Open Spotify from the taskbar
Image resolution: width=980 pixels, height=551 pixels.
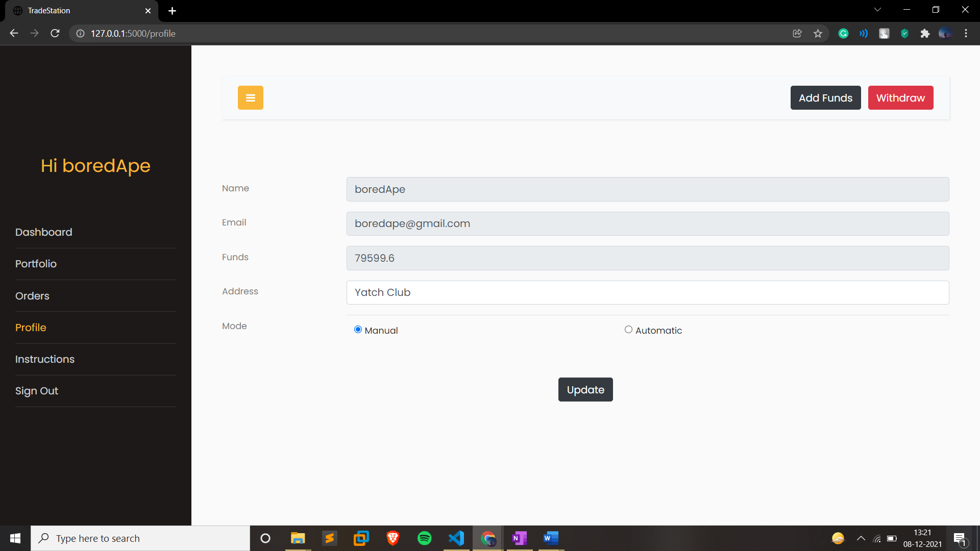(424, 538)
